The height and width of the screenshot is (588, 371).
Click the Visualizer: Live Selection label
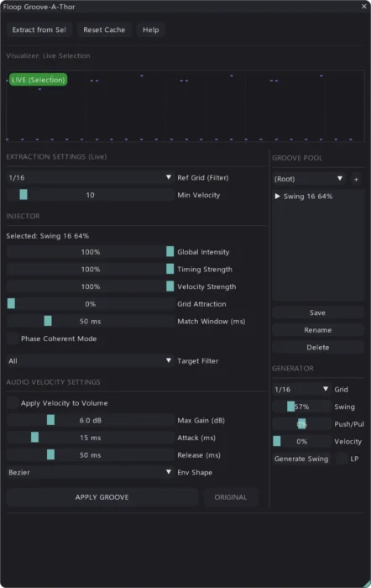click(48, 56)
